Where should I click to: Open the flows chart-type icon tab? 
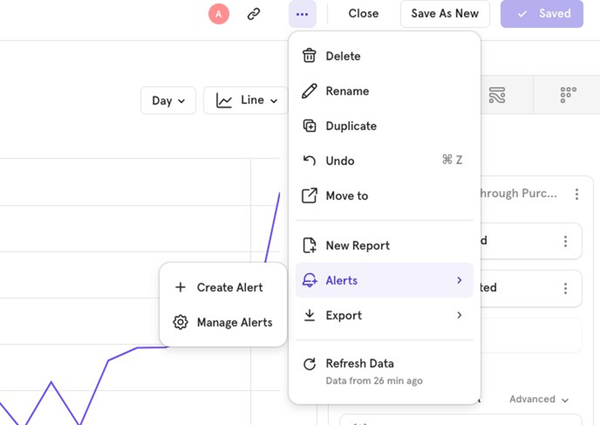(497, 95)
